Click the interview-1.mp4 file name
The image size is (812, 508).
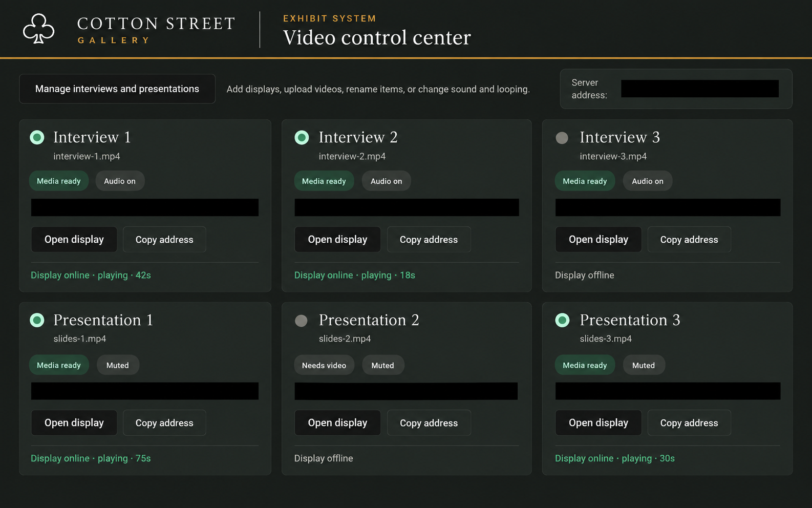point(87,156)
